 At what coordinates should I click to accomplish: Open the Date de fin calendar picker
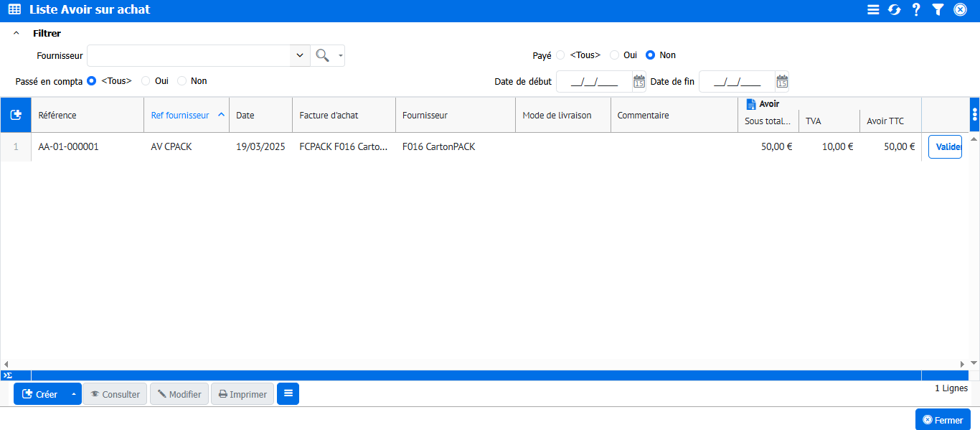tap(782, 82)
